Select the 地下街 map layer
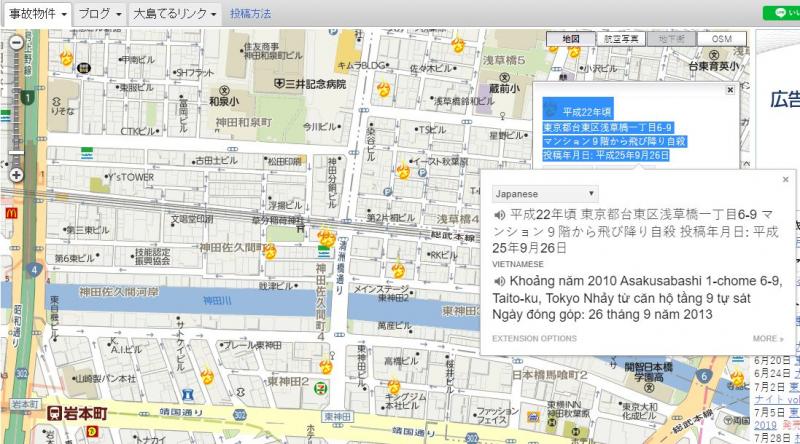The height and width of the screenshot is (444, 800). click(671, 39)
